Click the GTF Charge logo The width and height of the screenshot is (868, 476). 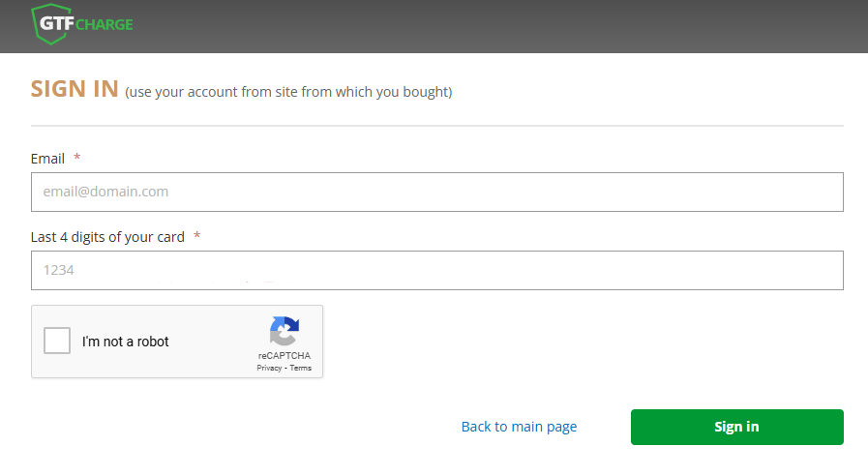[x=82, y=24]
